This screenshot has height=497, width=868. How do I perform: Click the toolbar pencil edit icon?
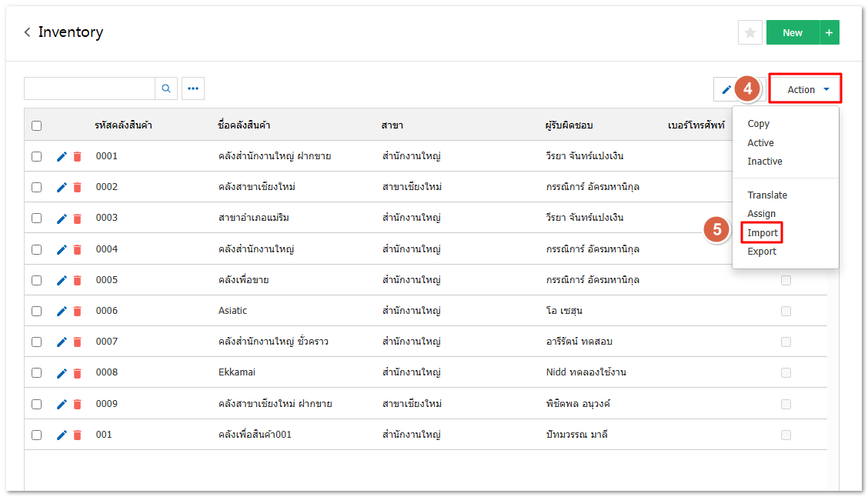pyautogui.click(x=726, y=89)
